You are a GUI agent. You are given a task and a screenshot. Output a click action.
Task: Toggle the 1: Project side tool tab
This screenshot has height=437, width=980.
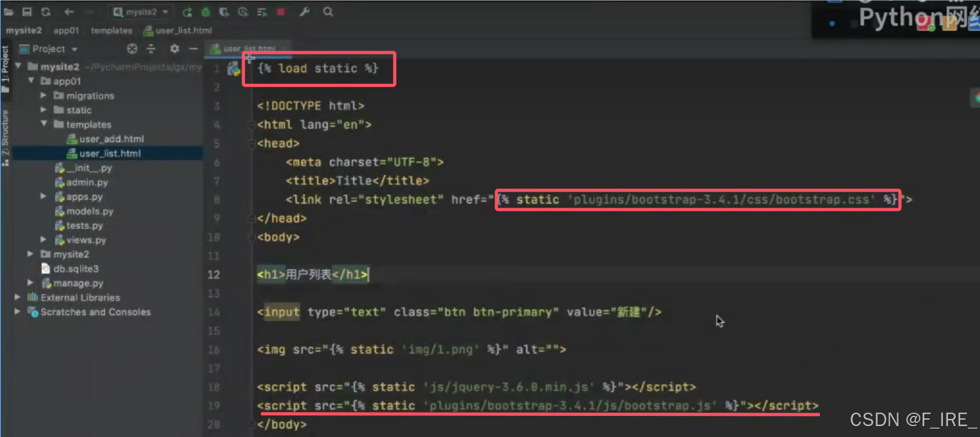point(6,69)
